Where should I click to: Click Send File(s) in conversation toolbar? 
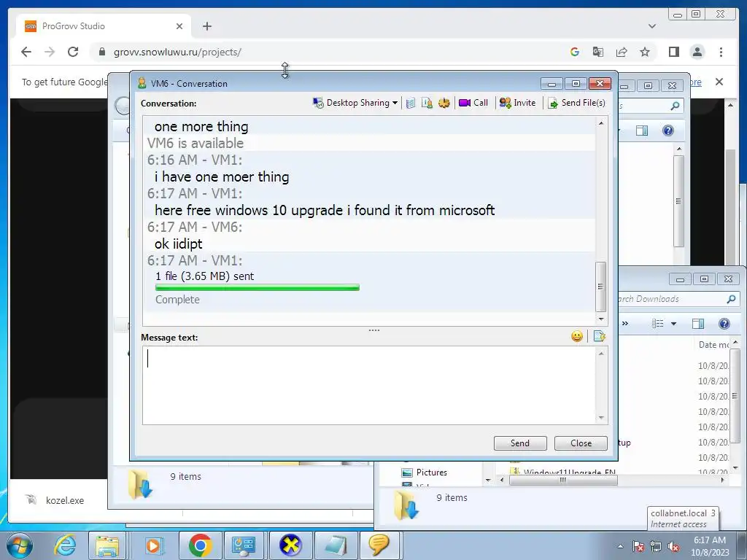click(576, 103)
